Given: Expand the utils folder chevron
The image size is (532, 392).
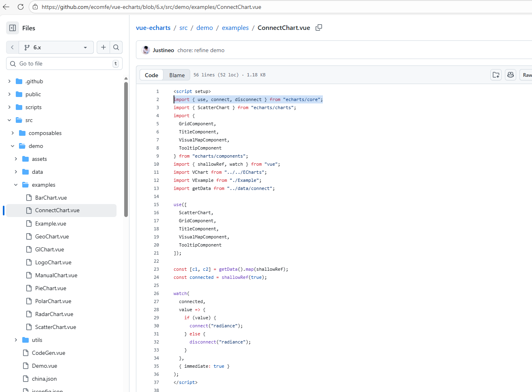Looking at the screenshot, I should click(x=16, y=340).
